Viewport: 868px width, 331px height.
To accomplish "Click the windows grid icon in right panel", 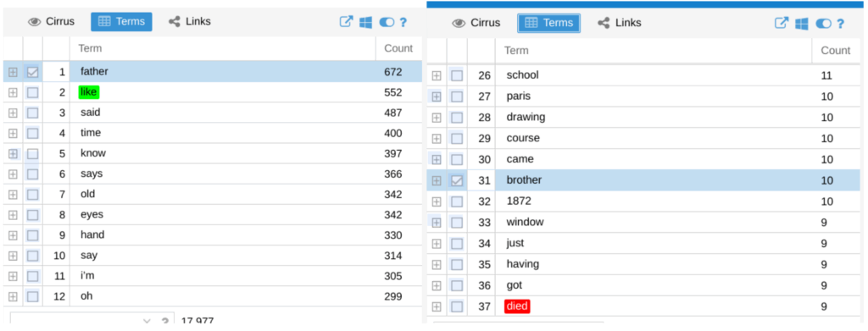I will [x=801, y=23].
